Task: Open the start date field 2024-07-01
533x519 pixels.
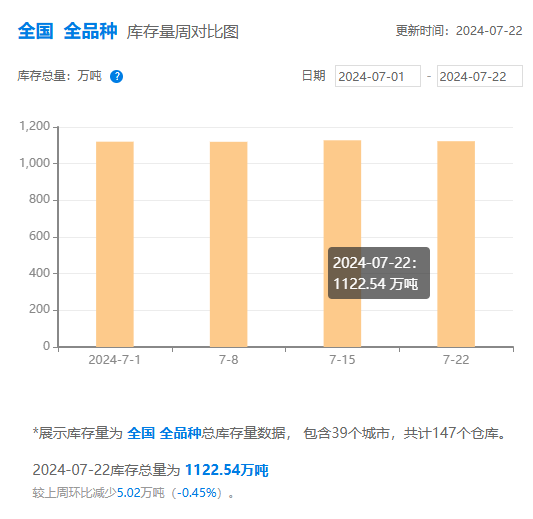Action: [x=378, y=76]
